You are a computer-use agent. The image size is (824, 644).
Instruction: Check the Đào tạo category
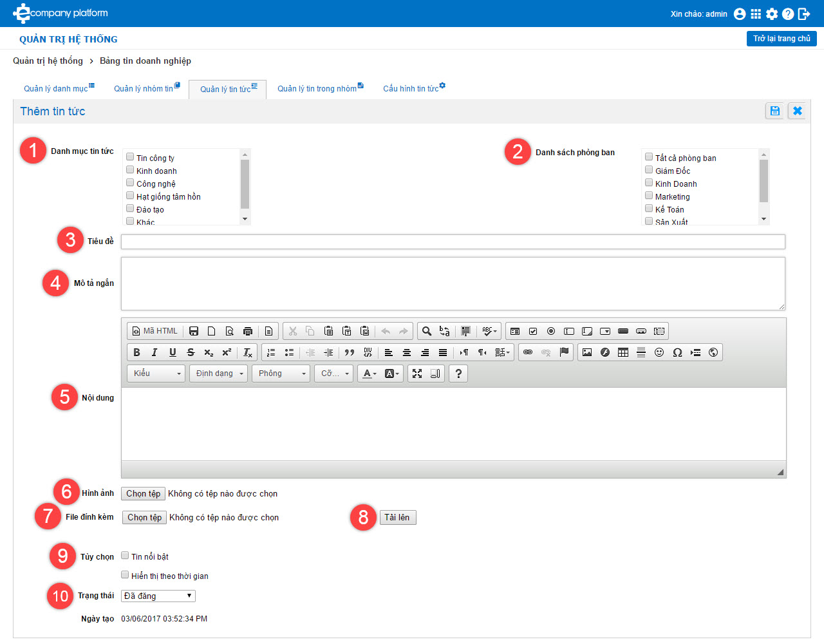tap(130, 208)
